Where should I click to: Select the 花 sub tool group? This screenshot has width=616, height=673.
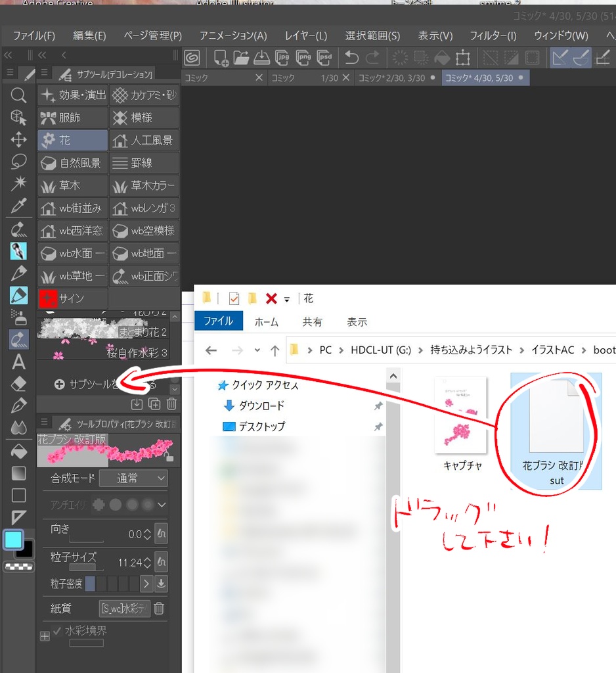(72, 140)
